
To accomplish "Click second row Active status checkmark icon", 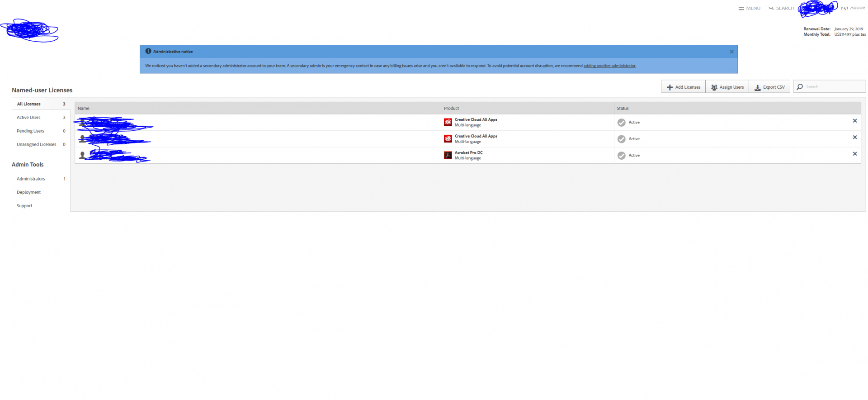I will pyautogui.click(x=622, y=139).
